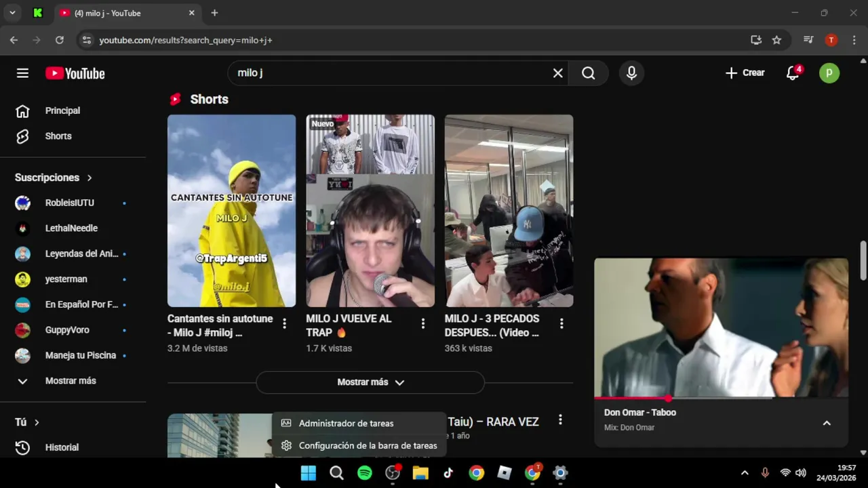The height and width of the screenshot is (488, 868).
Task: Open the Chrome three-dot menu
Action: [854, 40]
